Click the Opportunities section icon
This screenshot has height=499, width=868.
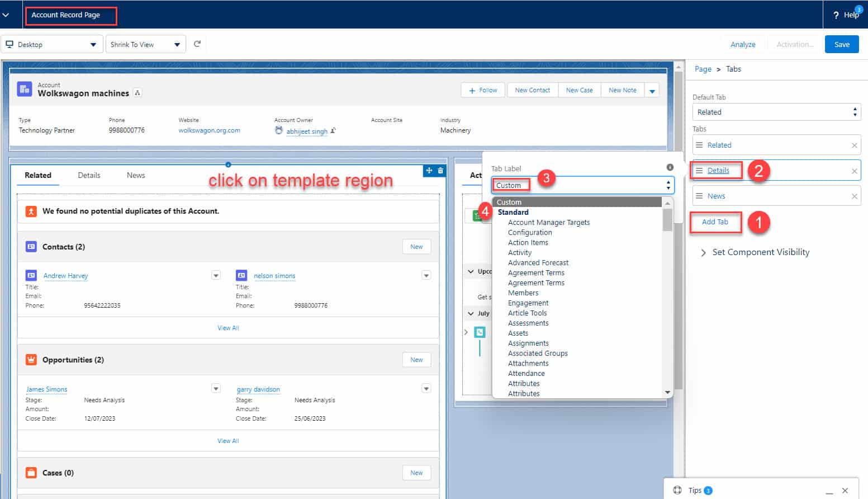click(x=31, y=360)
